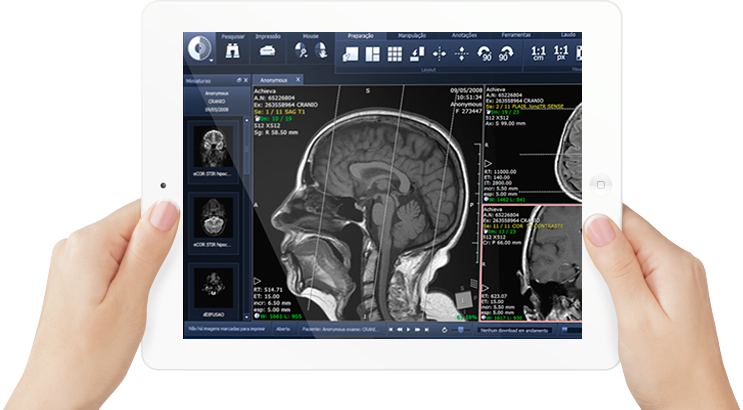Viewport: 743px width, 410px height.
Task: Click the download progress bar
Action: 571,330
